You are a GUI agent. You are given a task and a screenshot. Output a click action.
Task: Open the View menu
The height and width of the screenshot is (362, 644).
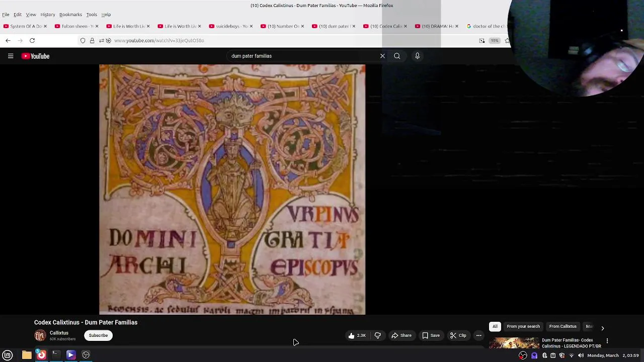click(x=31, y=15)
